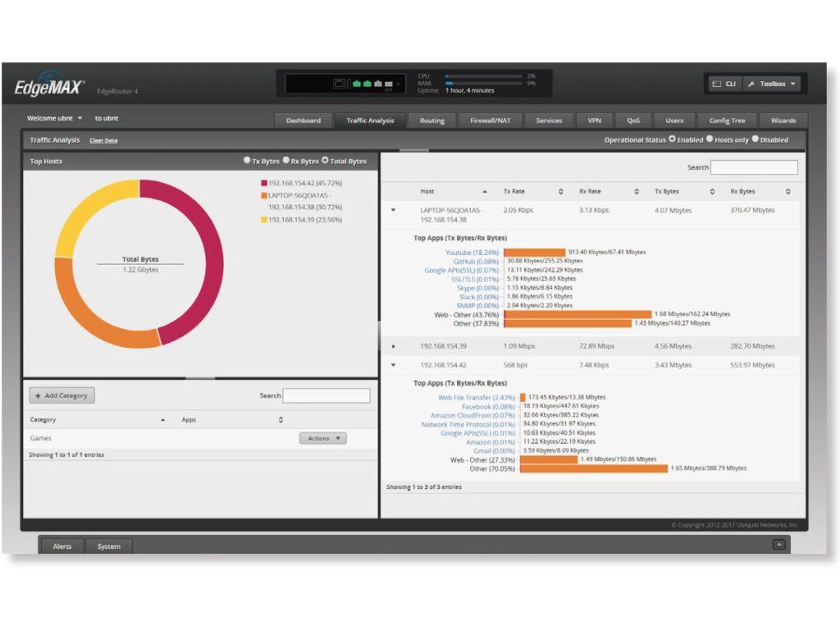Collapse the LAPTOP-56QOA1AS host row
This screenshot has height=630, width=840.
coord(393,211)
